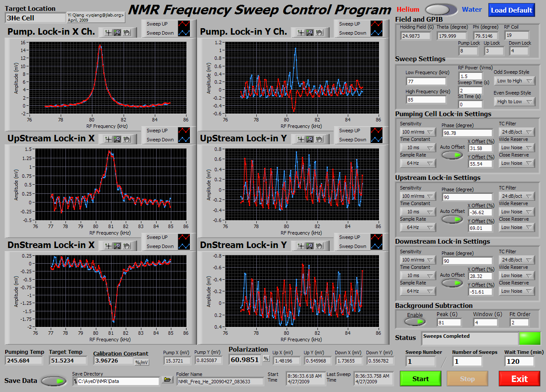Select pan hand tool on Pump. Lock-in Y graph

coord(319,32)
